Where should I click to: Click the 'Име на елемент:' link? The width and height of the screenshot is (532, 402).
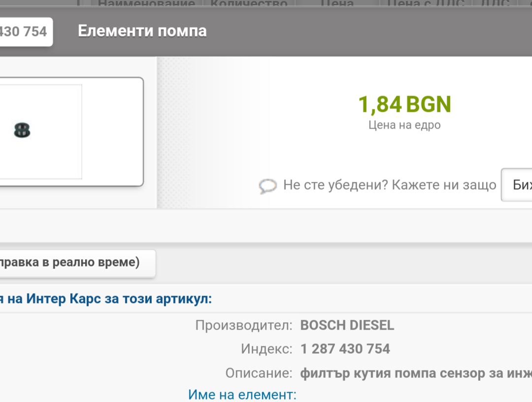tap(242, 395)
